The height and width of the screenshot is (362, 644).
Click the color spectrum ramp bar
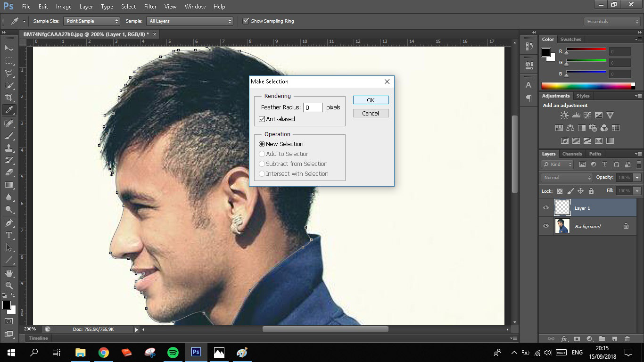tap(586, 86)
